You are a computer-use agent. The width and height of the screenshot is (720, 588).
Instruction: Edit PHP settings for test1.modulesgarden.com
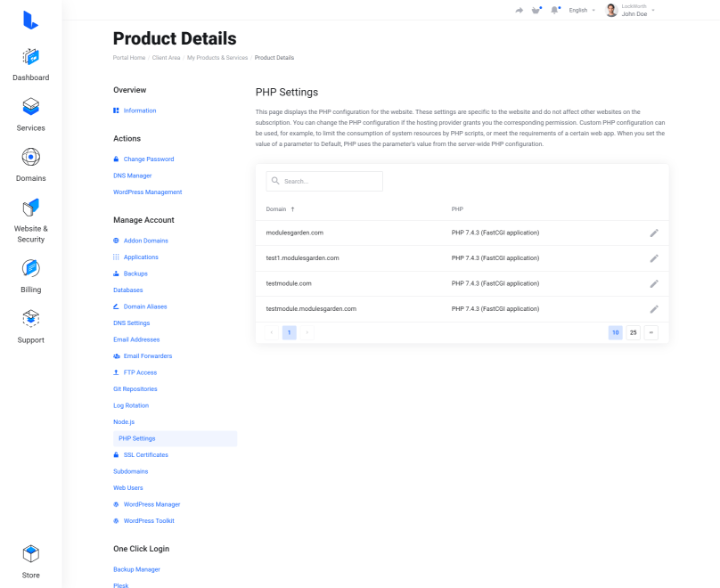[x=654, y=258]
